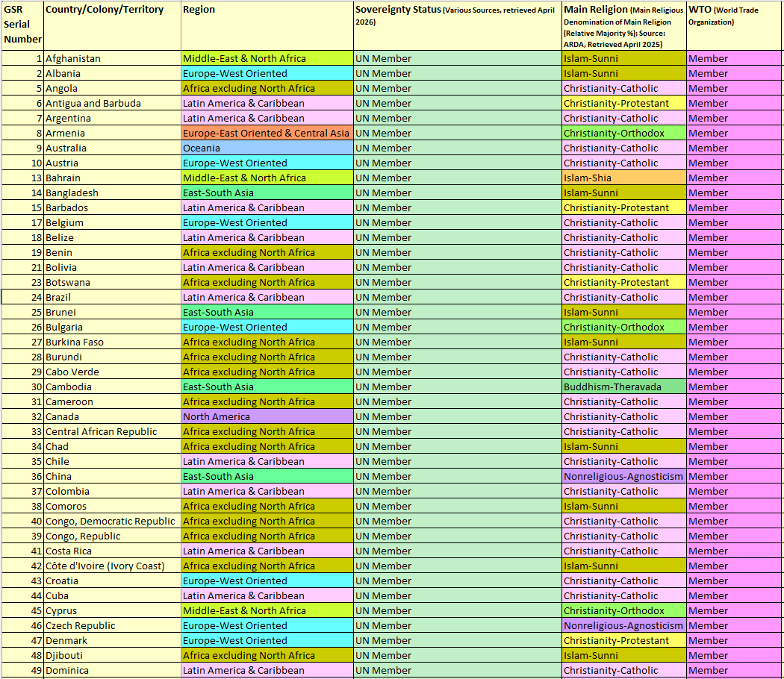Screen dimensions: 784x679
Task: Select Denmark's UN Member status cell
Action: [458, 640]
